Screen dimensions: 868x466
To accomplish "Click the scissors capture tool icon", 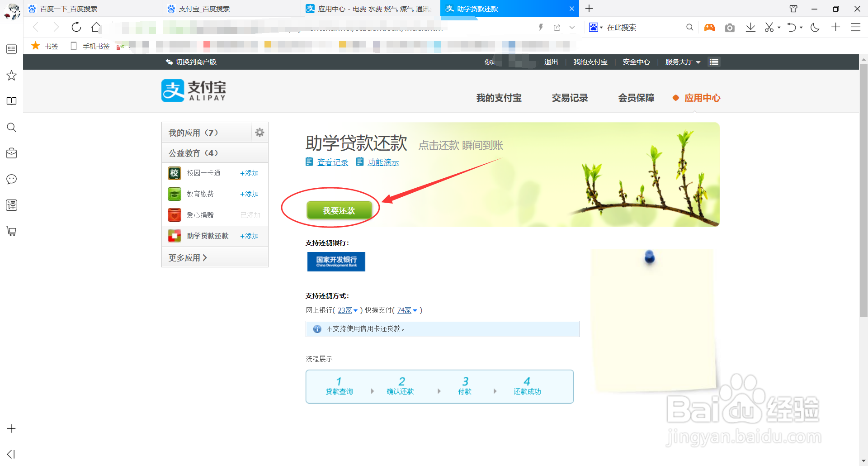I will click(769, 27).
